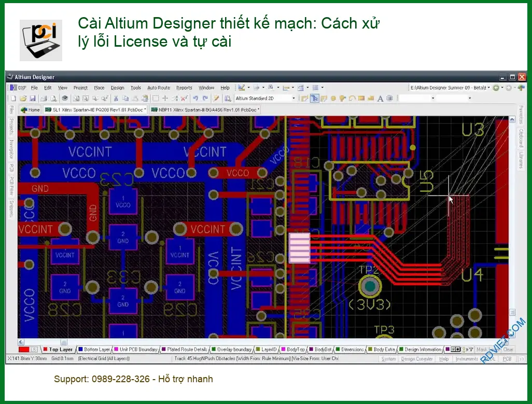Screen dimensions: 532x404
Task: Select the Top Layer tab
Action: click(x=58, y=350)
